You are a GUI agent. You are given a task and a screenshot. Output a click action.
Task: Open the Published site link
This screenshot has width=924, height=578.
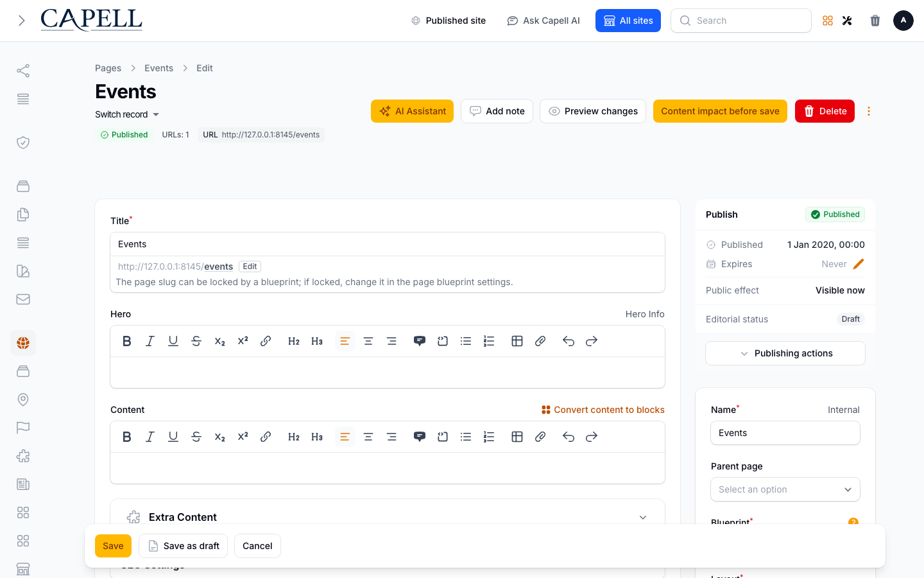[449, 21]
